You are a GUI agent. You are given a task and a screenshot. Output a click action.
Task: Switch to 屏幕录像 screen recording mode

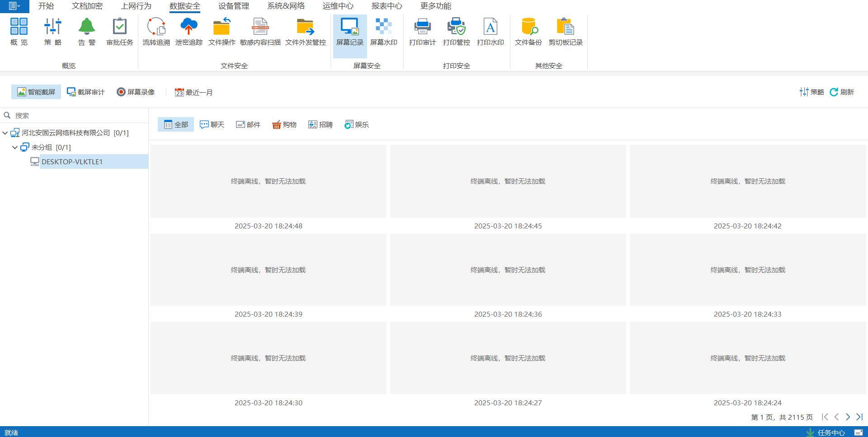click(136, 92)
